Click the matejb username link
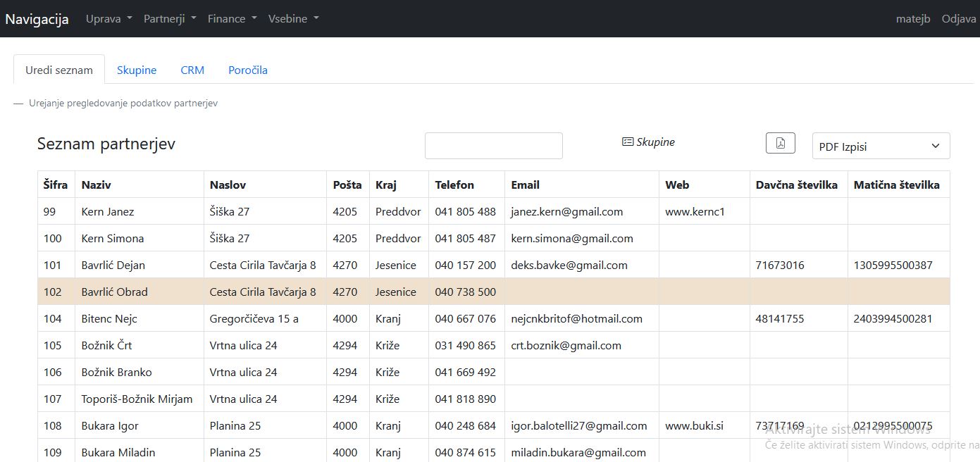 coord(913,19)
